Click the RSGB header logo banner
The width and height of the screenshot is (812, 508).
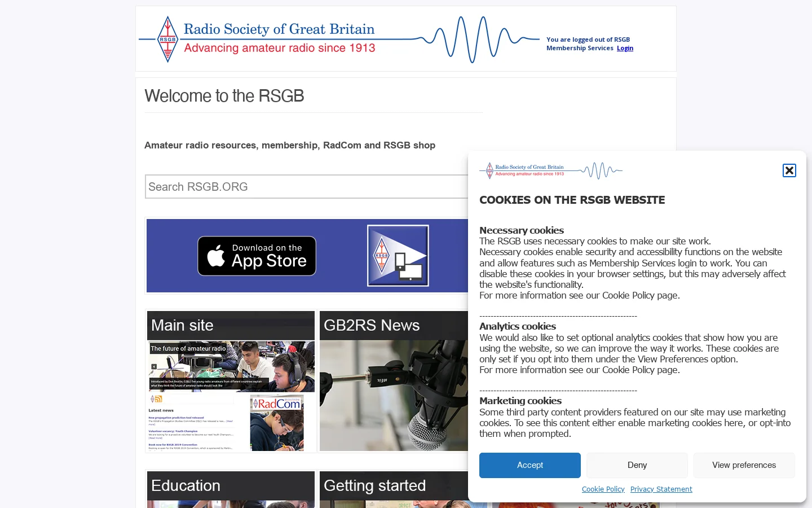coord(339,39)
